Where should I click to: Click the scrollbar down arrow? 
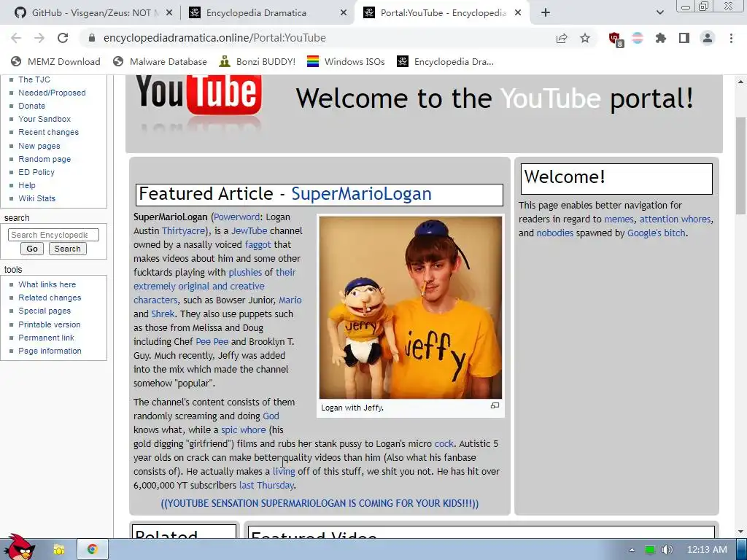(x=740, y=532)
